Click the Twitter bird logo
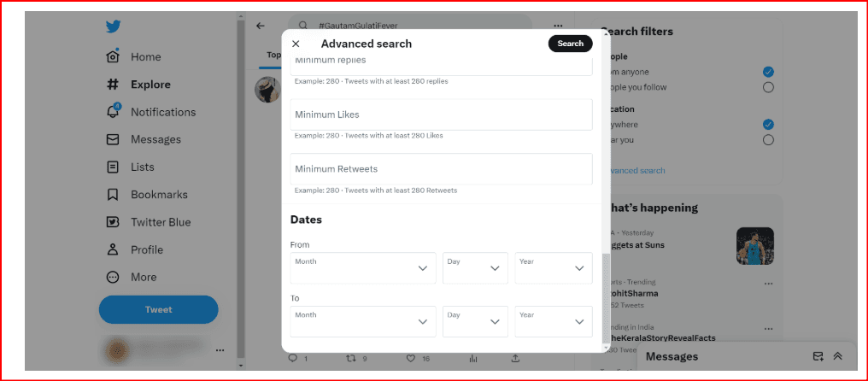Viewport: 868px width, 381px height. tap(114, 26)
